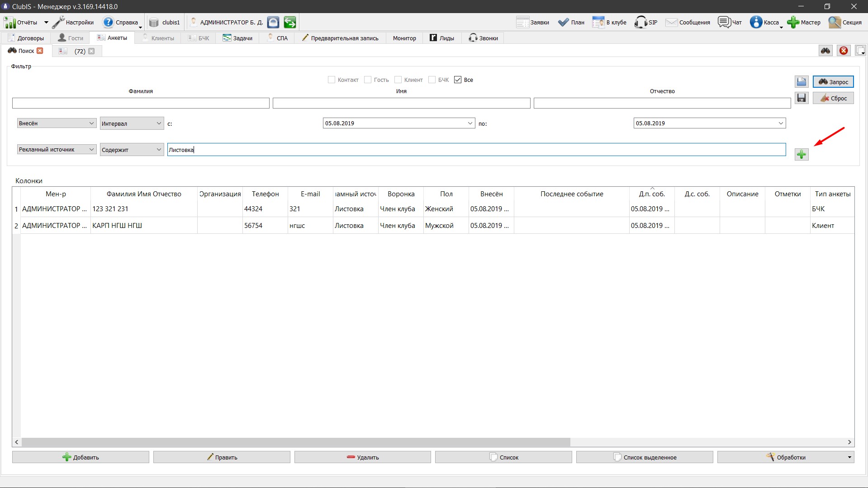Expand the Рекламный источник dropdown

click(x=57, y=150)
